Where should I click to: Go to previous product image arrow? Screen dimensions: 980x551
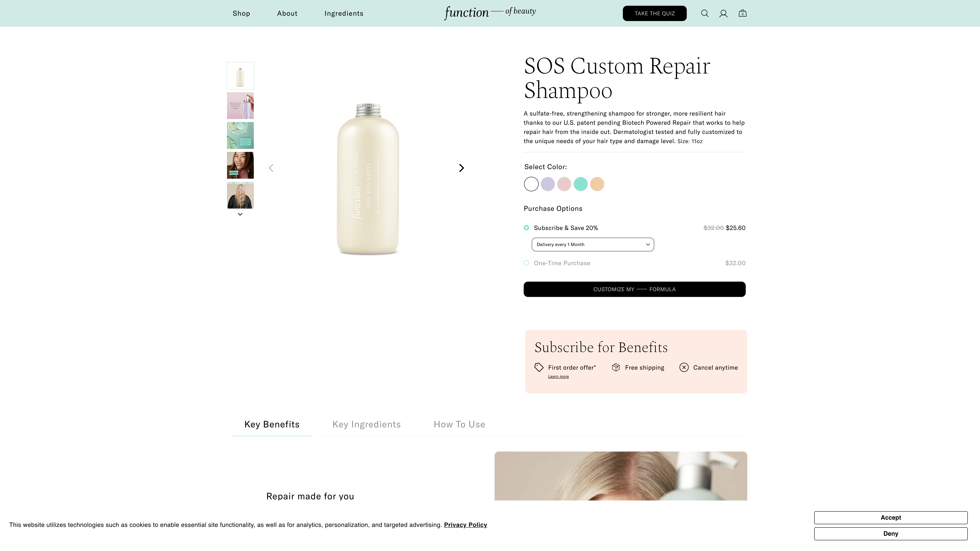coord(271,168)
